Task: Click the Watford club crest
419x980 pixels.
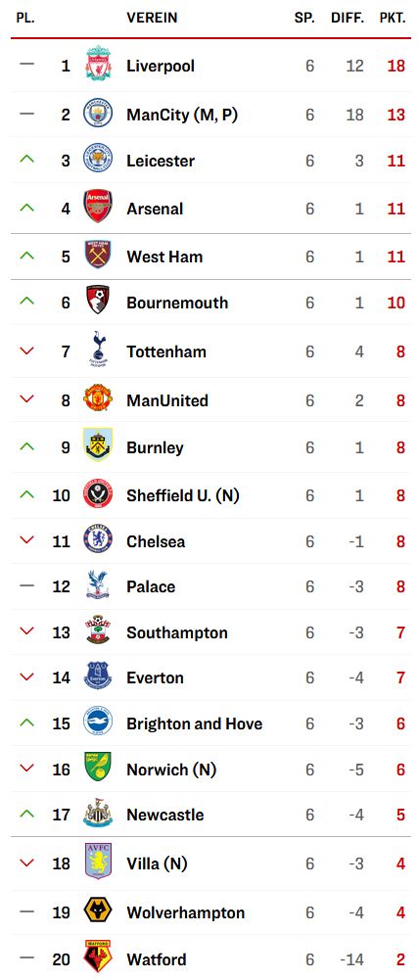Action: pyautogui.click(x=98, y=957)
